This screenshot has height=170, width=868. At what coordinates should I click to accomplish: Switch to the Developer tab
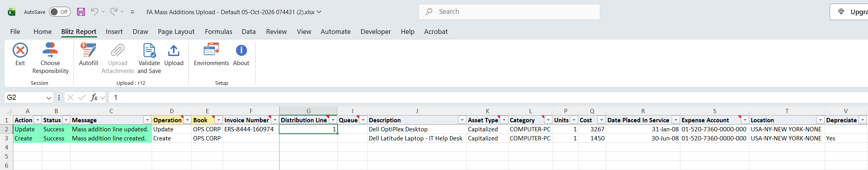(x=376, y=32)
